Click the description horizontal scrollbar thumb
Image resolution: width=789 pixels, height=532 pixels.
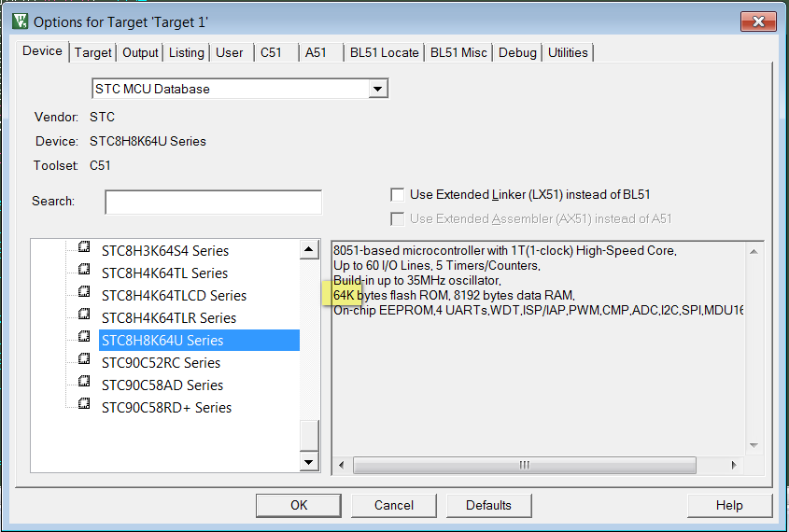tap(525, 465)
